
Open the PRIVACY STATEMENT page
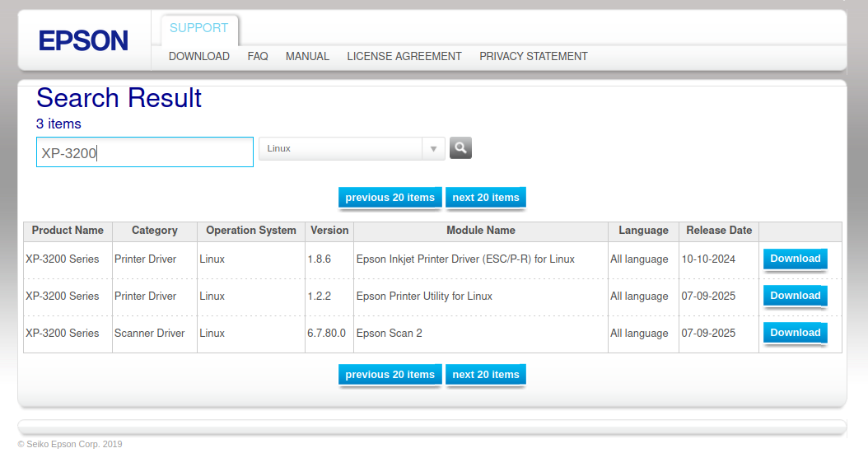534,57
